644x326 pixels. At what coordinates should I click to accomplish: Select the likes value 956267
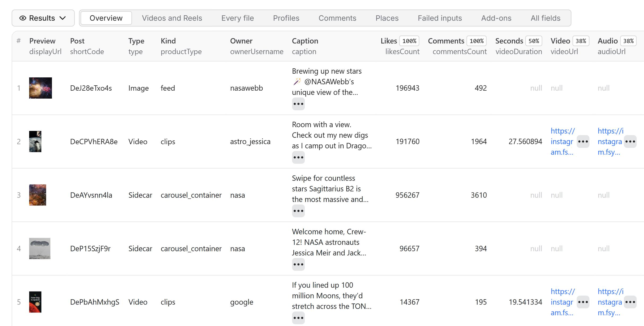pos(407,195)
